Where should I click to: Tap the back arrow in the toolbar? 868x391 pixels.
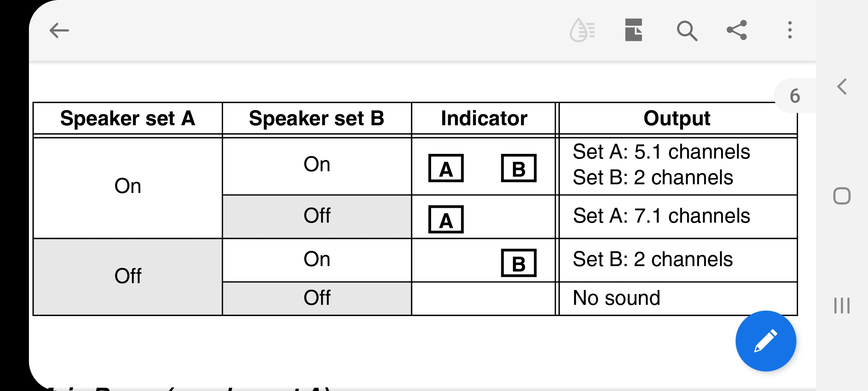(x=59, y=30)
